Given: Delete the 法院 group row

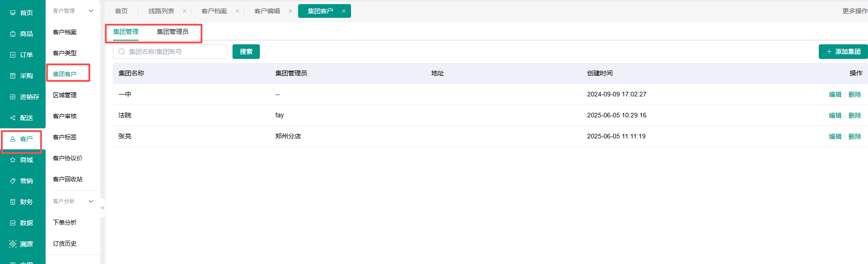Looking at the screenshot, I should pos(855,116).
